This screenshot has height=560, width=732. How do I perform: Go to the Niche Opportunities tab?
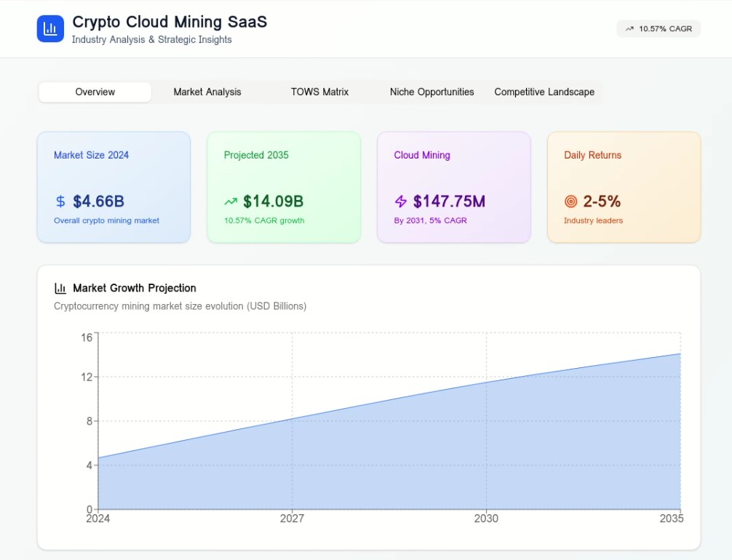pos(431,92)
